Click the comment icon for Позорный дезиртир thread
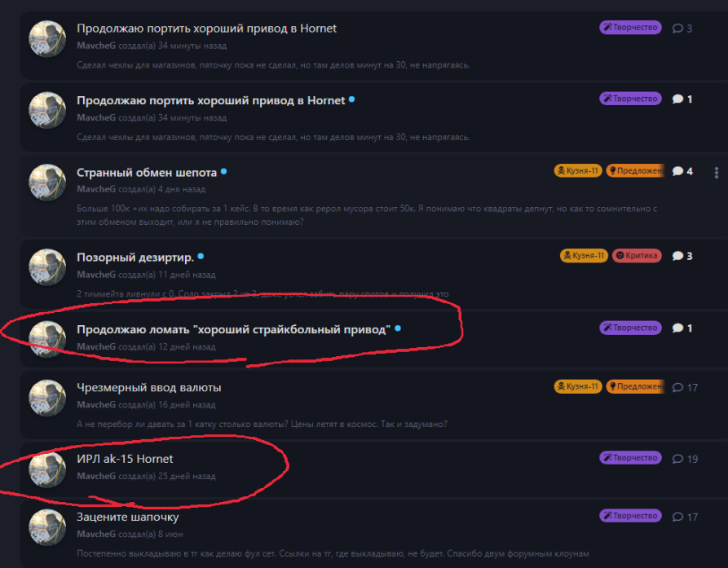This screenshot has width=728, height=568. click(x=677, y=256)
